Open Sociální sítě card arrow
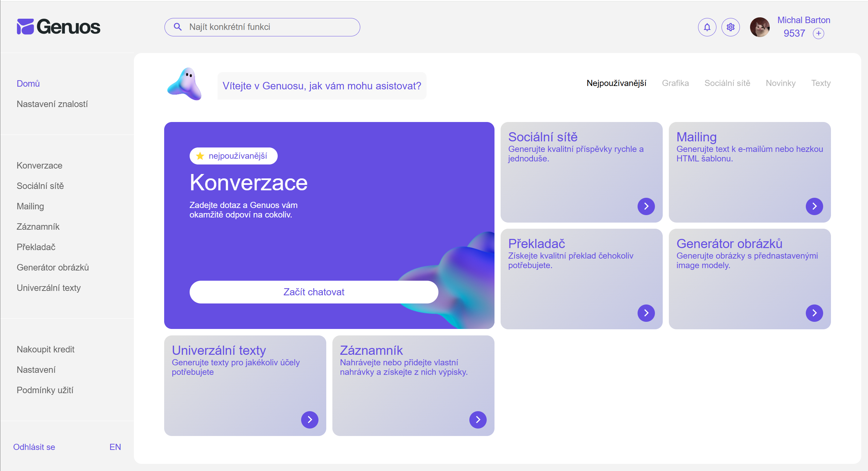 (x=646, y=206)
